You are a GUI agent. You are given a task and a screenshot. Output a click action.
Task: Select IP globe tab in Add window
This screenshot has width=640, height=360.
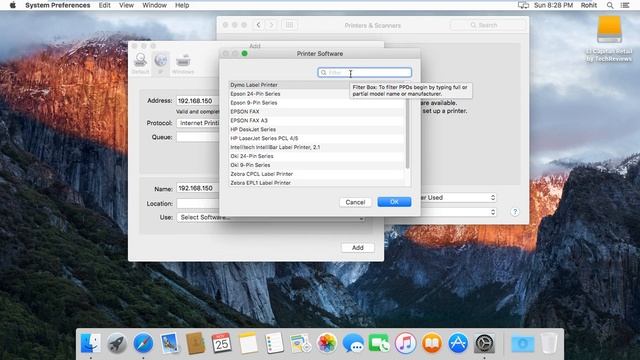coord(160,63)
